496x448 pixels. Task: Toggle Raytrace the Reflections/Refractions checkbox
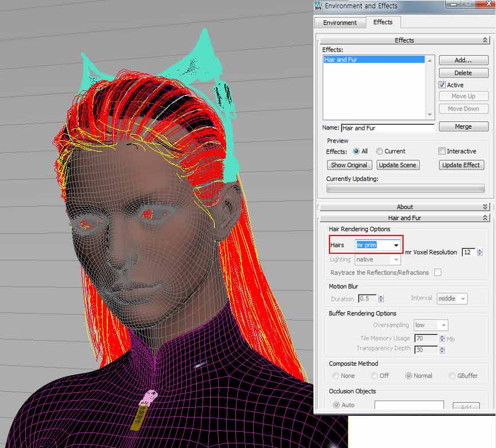438,272
